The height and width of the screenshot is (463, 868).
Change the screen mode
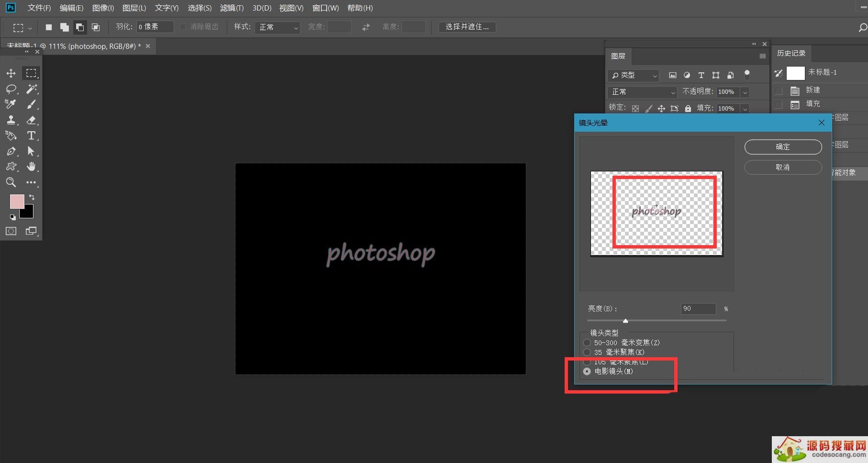tap(31, 231)
